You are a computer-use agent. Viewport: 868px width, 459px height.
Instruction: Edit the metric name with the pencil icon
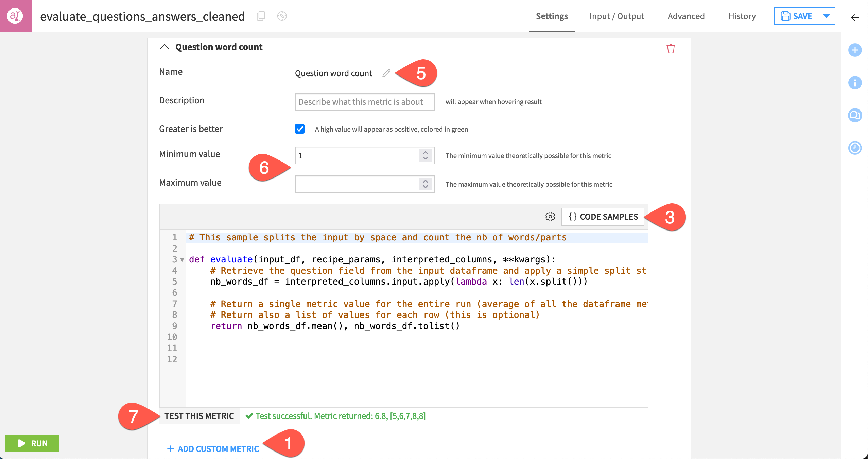pyautogui.click(x=386, y=73)
